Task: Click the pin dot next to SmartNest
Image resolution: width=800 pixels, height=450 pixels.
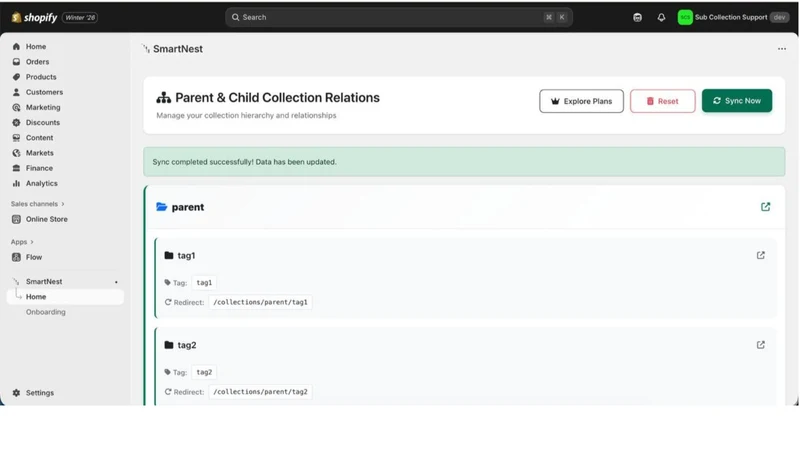Action: tap(116, 282)
